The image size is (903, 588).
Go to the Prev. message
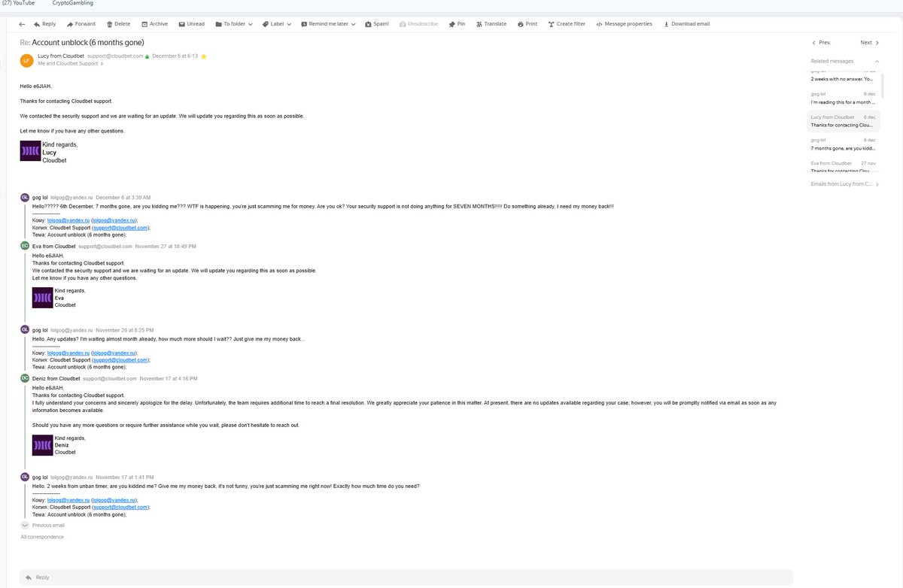pyautogui.click(x=822, y=43)
